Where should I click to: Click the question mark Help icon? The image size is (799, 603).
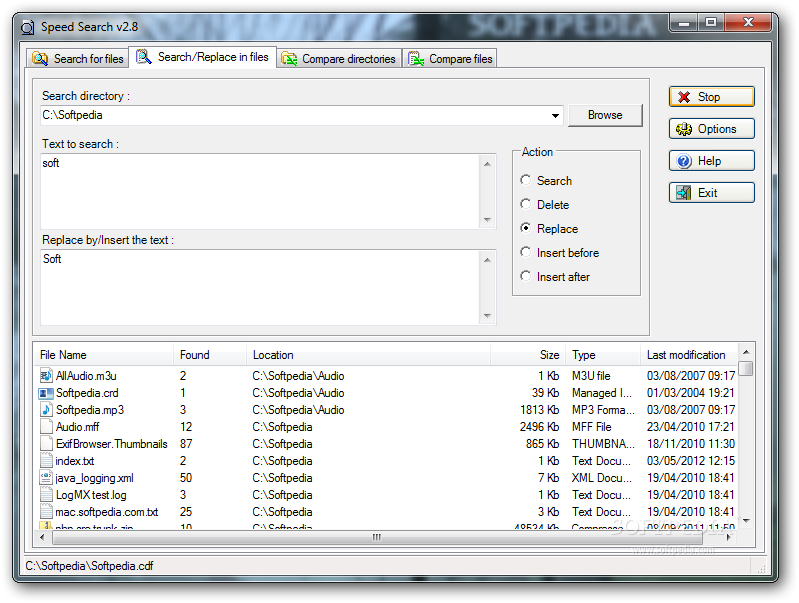point(684,161)
